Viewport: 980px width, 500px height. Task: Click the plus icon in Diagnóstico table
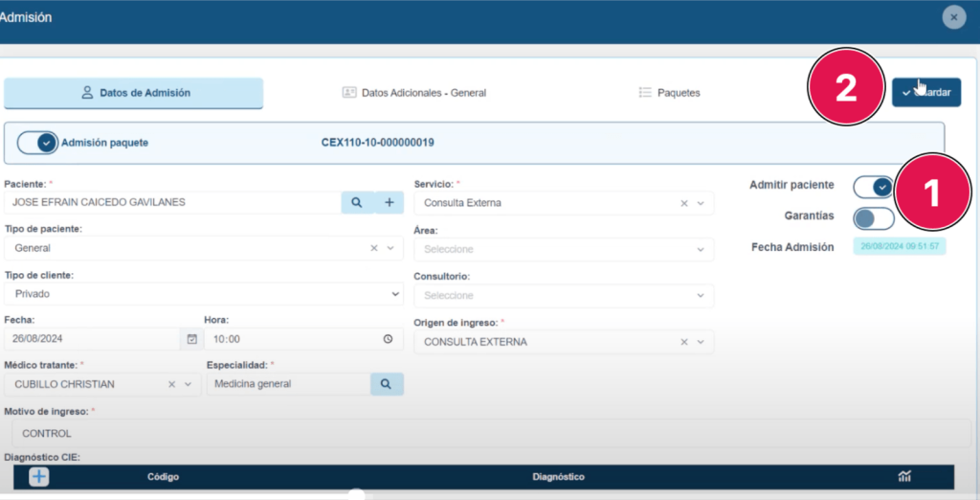[38, 476]
